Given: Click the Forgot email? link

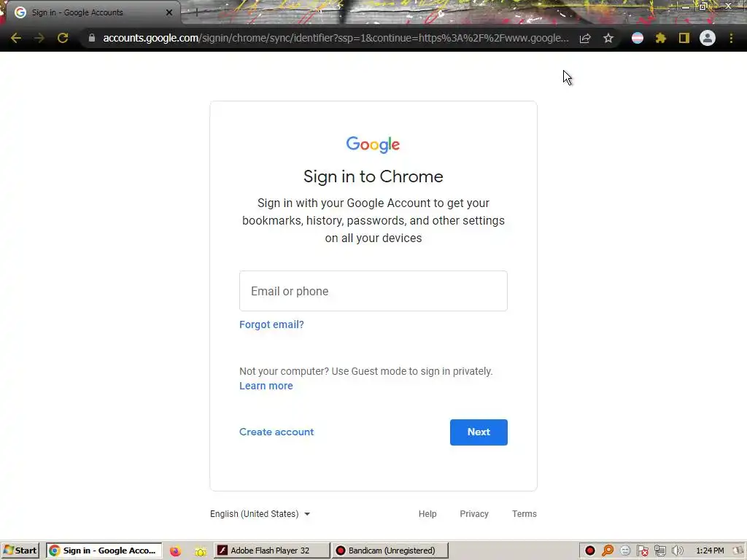Looking at the screenshot, I should click(x=271, y=324).
